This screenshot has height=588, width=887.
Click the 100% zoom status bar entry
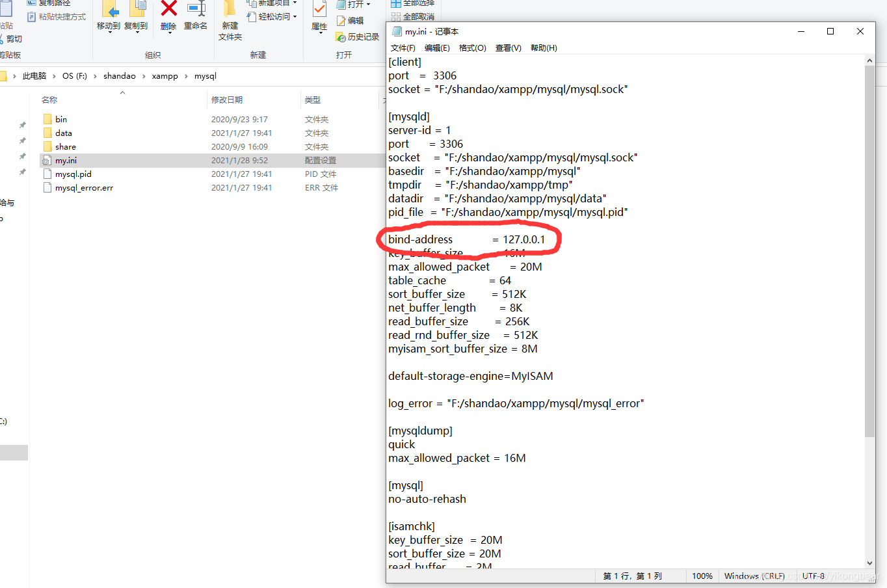(x=702, y=576)
